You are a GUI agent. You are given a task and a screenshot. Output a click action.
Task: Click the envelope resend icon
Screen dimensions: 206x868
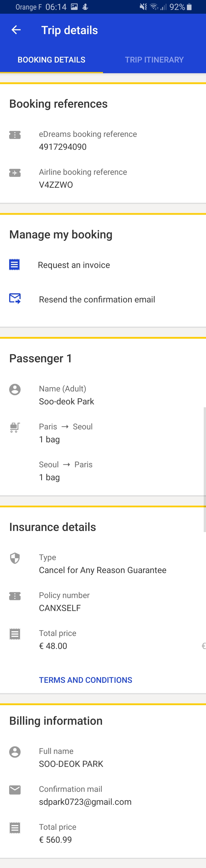click(15, 299)
